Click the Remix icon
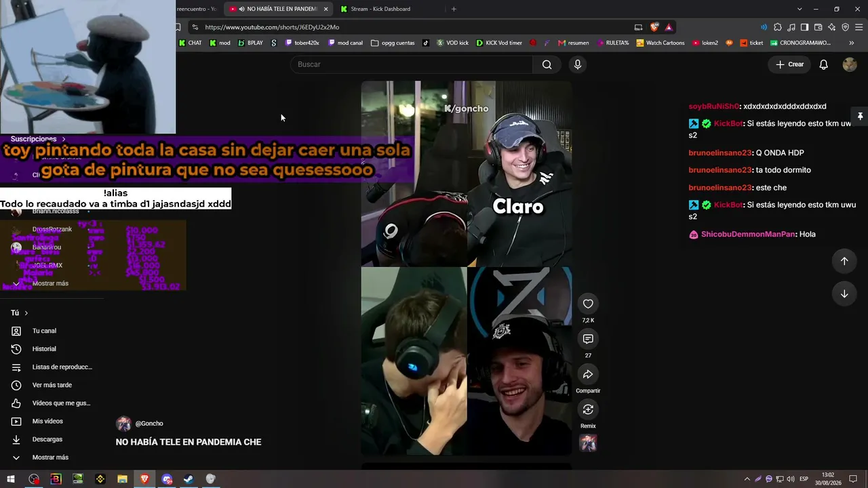 click(x=588, y=409)
